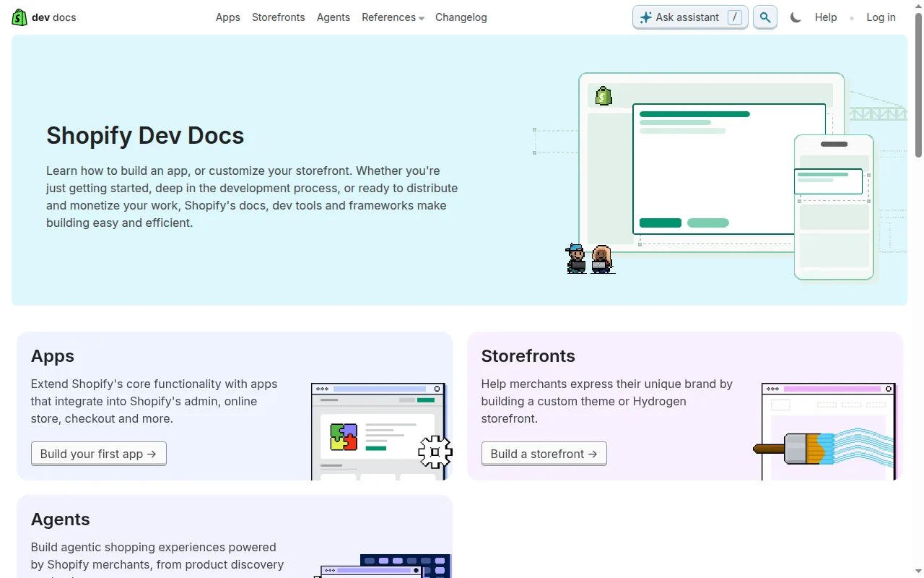Click the Shopify bag in hero illustration

pyautogui.click(x=603, y=95)
